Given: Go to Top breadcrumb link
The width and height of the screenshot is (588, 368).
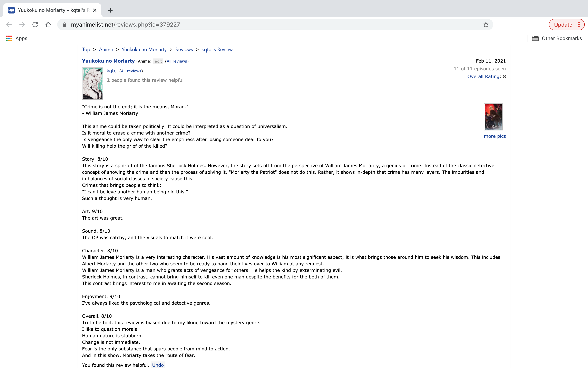Looking at the screenshot, I should (86, 49).
